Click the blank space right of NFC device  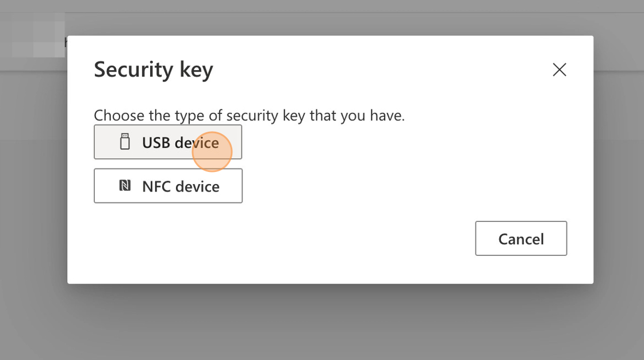click(374, 186)
